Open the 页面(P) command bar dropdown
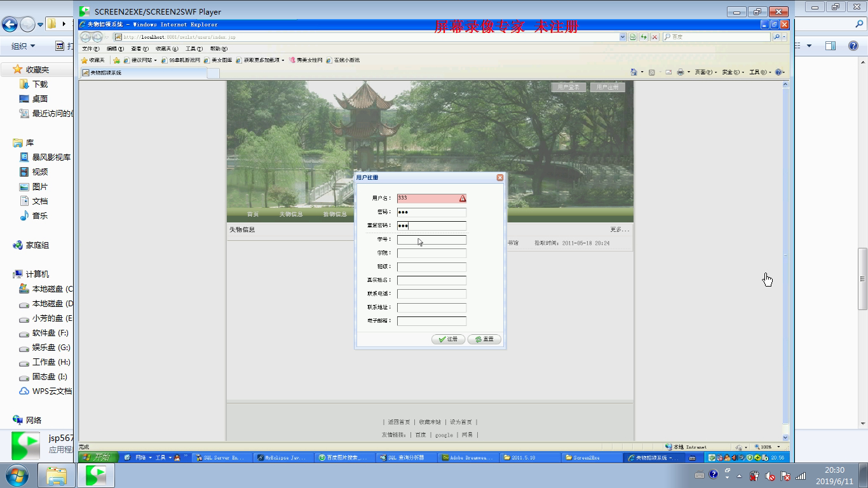The height and width of the screenshot is (488, 868). (x=706, y=72)
